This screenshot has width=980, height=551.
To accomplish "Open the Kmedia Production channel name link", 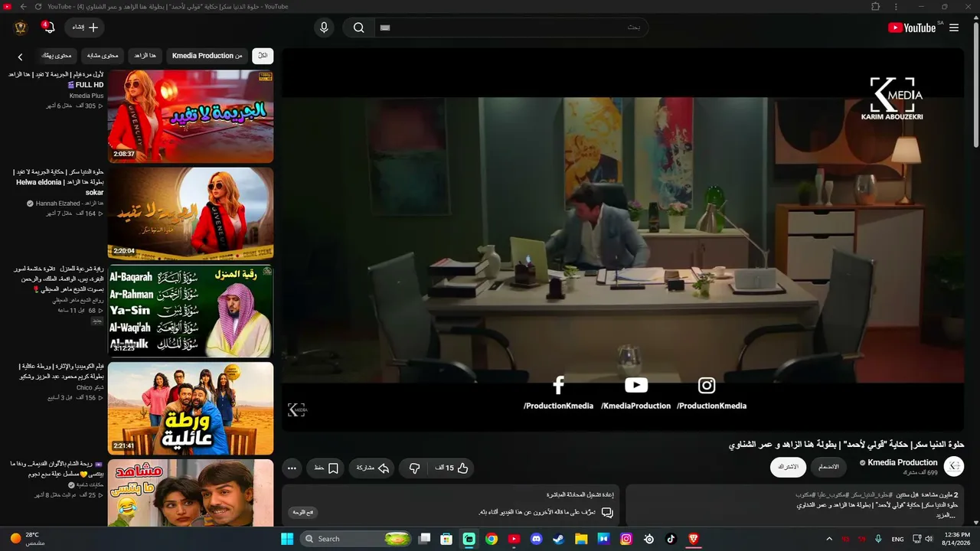I will pyautogui.click(x=902, y=462).
